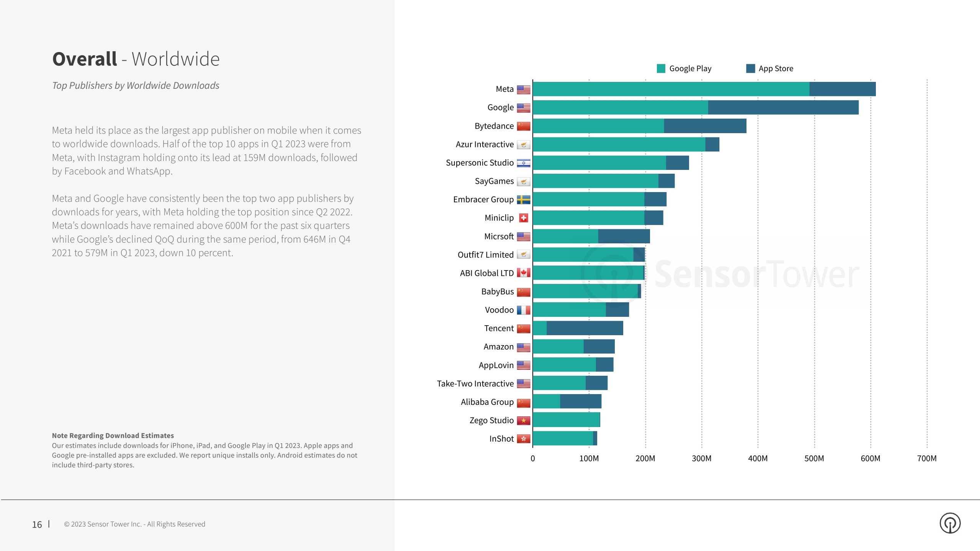This screenshot has width=980, height=551.
Task: Click the 'Overall - Worldwide' heading
Action: (x=136, y=59)
